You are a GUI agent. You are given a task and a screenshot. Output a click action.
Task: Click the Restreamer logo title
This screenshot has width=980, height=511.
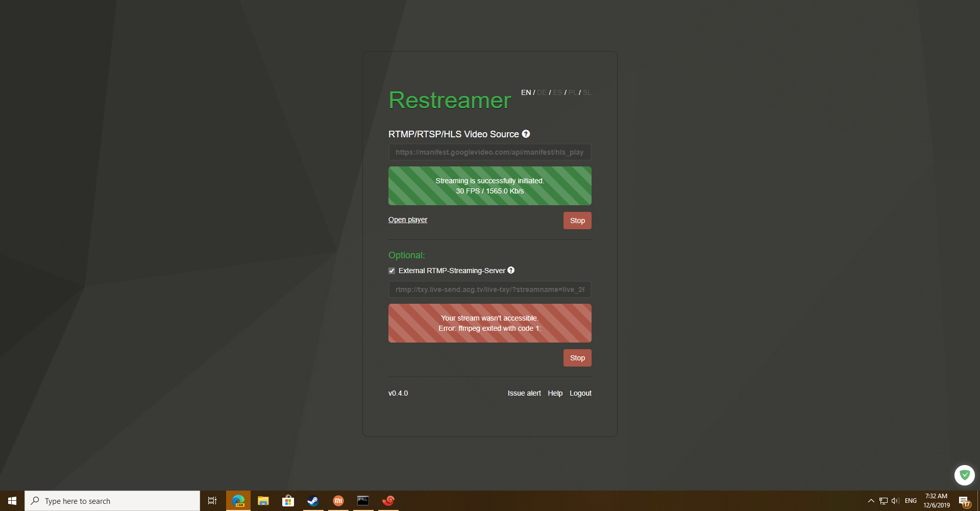(x=450, y=100)
